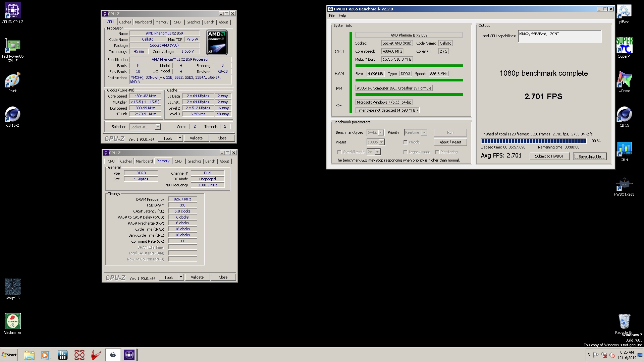Click the 100% benchmark progress bar
The width and height of the screenshot is (644, 362).
pos(533,141)
